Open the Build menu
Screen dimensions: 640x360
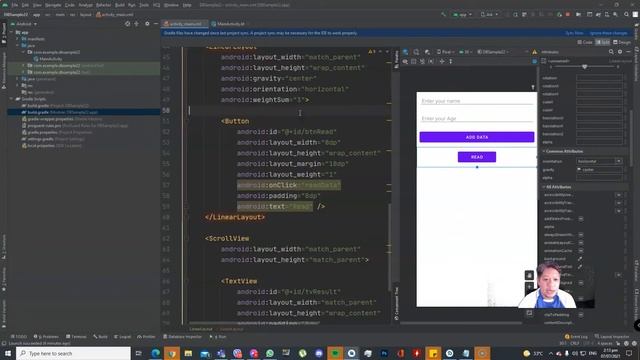pos(120,5)
